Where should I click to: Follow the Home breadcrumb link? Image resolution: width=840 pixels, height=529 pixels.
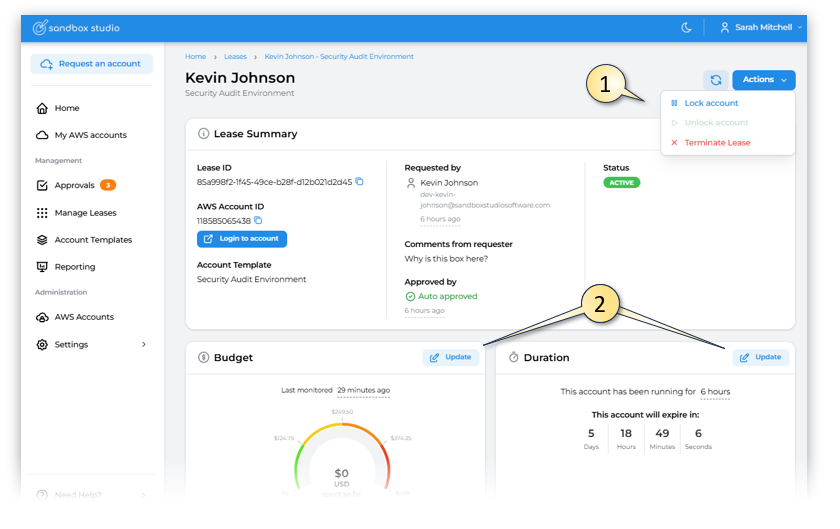196,56
